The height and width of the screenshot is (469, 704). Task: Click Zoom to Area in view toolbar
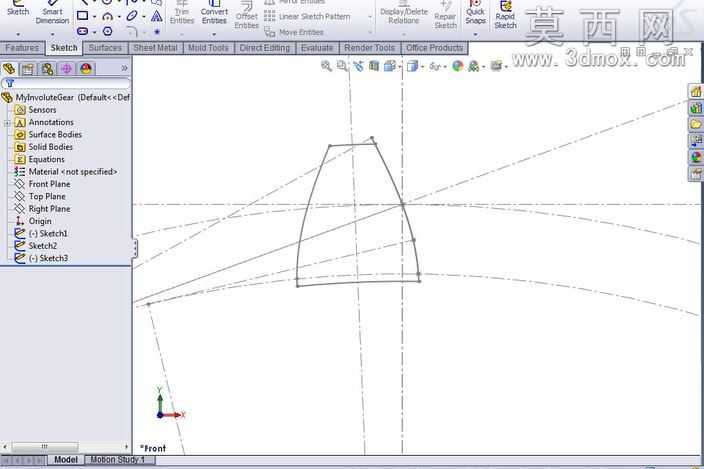[x=342, y=66]
